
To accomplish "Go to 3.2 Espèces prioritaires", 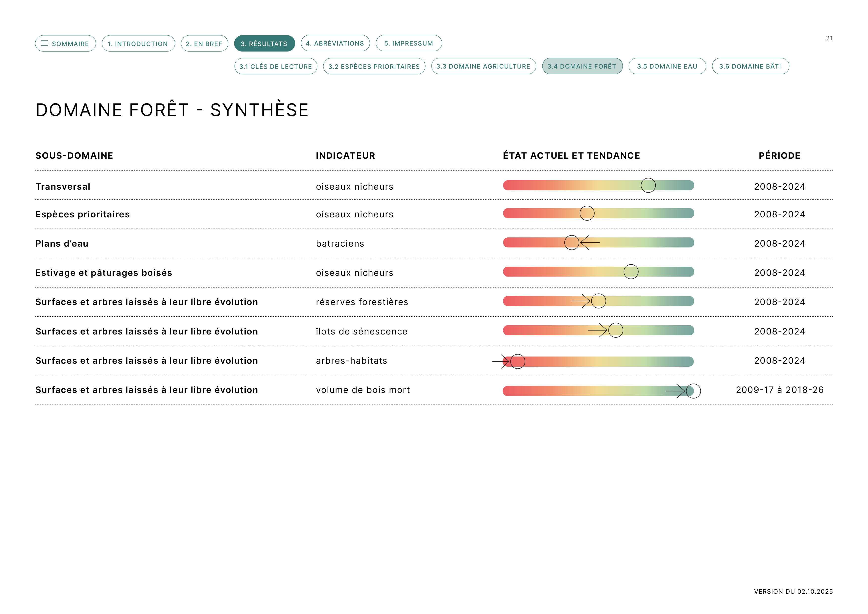I will coord(374,66).
